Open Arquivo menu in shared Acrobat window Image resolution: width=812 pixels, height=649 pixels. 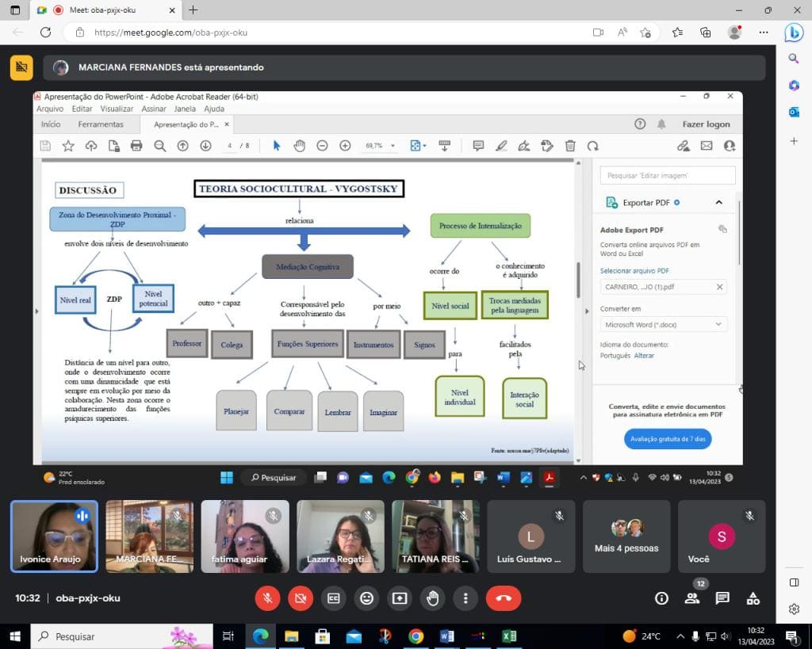[x=50, y=109]
